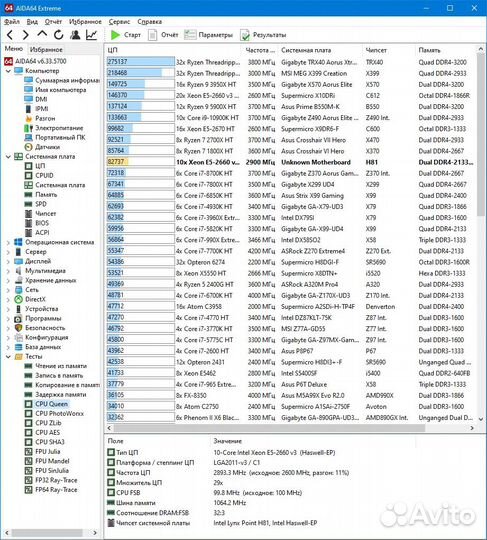
Task: Open Датчики sensor item
Action: coord(43,147)
